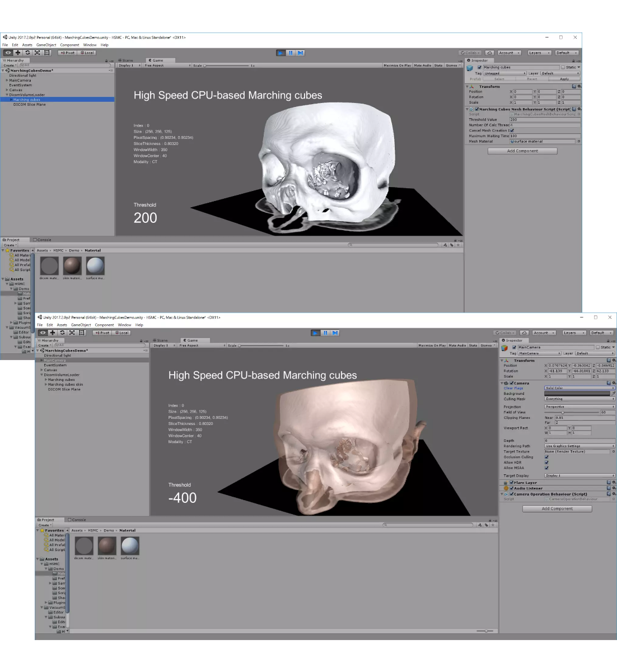Screen dimensions: 617x672
Task: Click the Step frame button in upper window
Action: [x=301, y=53]
